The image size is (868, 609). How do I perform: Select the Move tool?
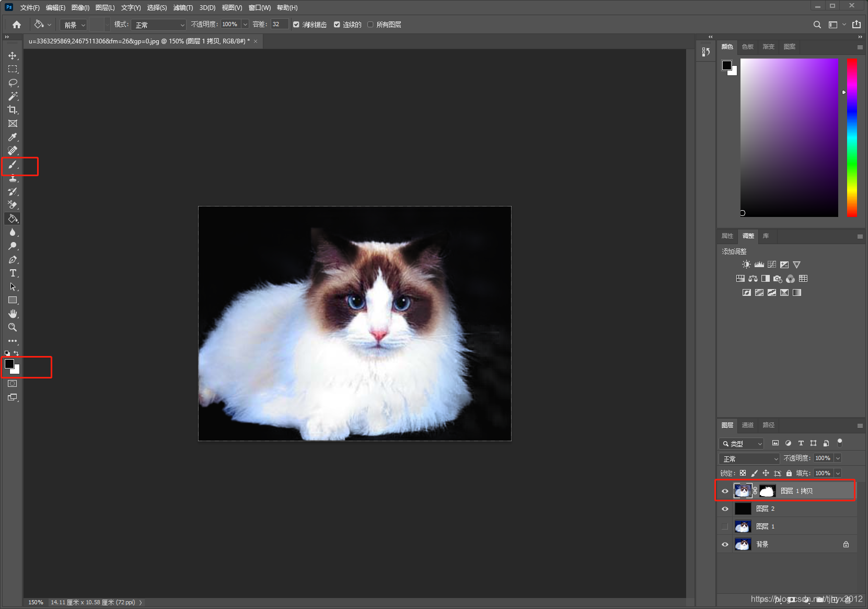(x=13, y=55)
